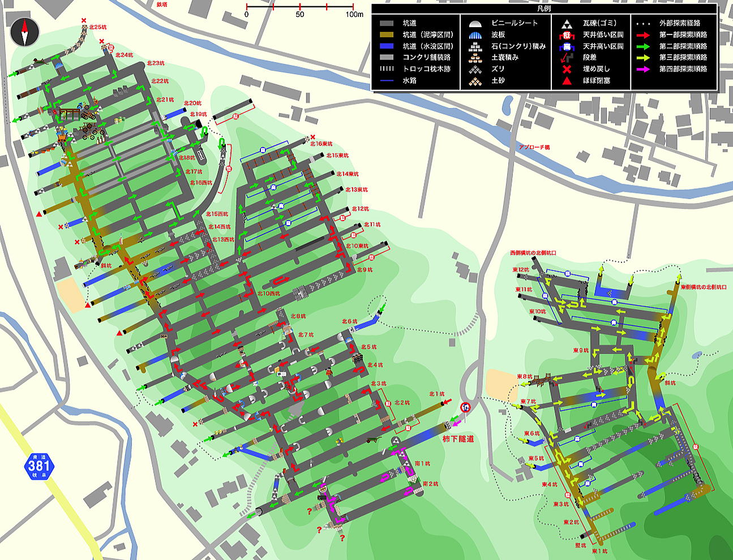The image size is (733, 560).
Task: Click the yellow-green arrow for 第三部探索順路
Action: point(644,58)
